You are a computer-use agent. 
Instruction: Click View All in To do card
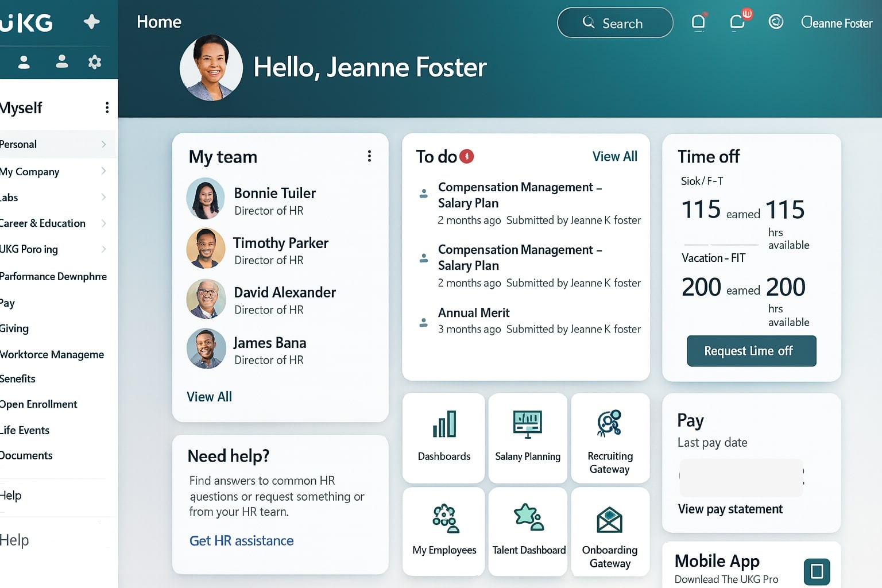coord(614,156)
